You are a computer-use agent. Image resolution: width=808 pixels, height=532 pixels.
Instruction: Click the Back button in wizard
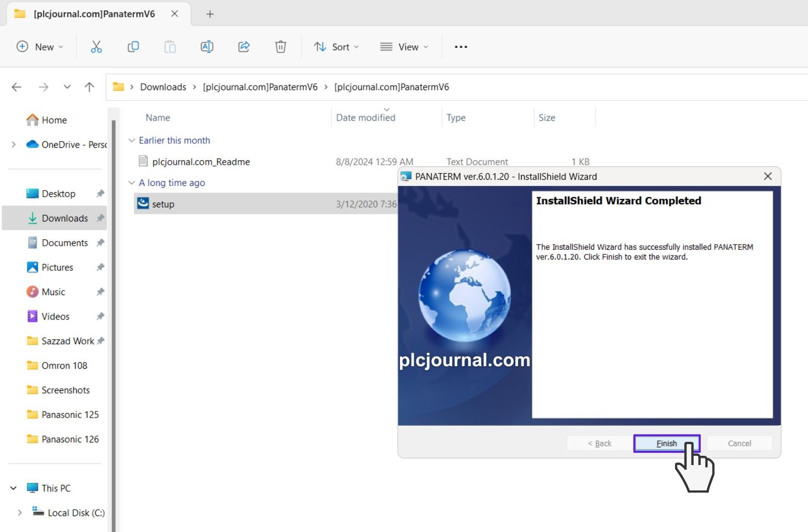(x=599, y=443)
